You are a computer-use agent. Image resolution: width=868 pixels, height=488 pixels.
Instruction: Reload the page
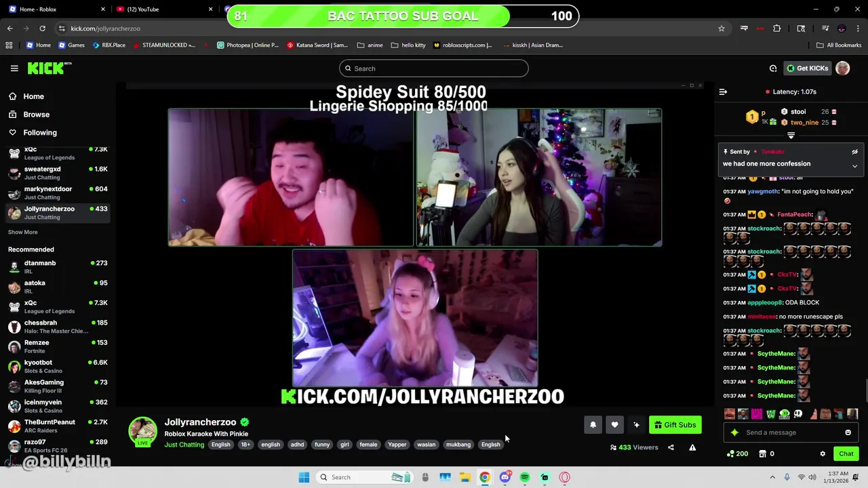42,28
